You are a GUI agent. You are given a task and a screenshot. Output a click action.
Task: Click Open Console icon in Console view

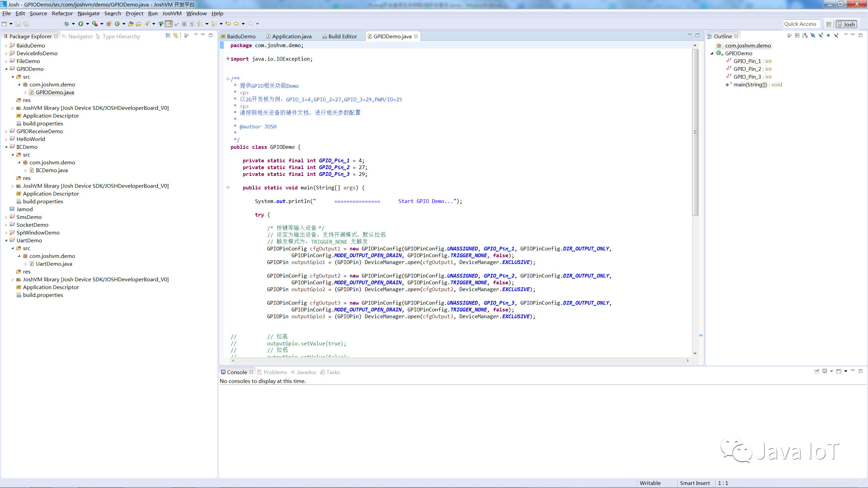point(839,371)
